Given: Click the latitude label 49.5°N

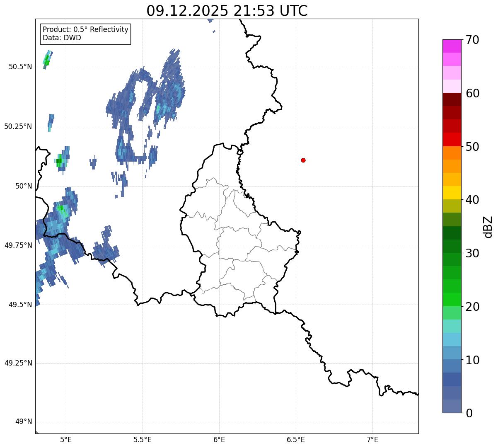Looking at the screenshot, I should click(20, 305).
